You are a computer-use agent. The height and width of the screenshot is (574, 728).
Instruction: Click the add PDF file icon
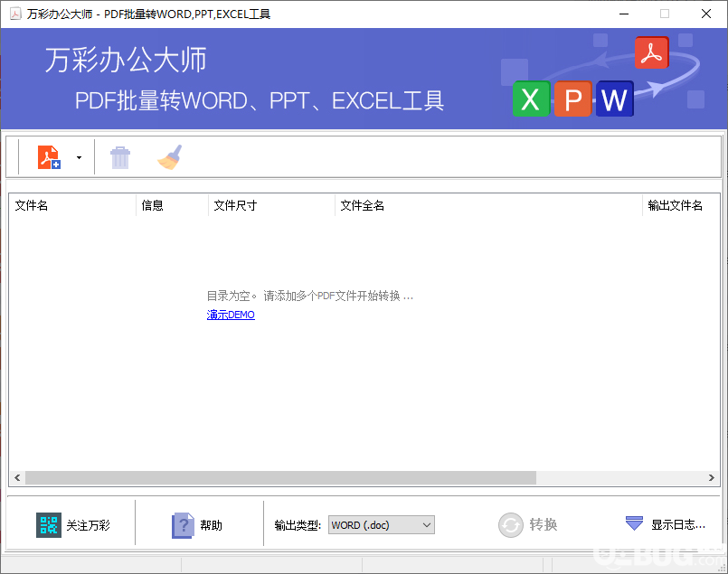49,157
